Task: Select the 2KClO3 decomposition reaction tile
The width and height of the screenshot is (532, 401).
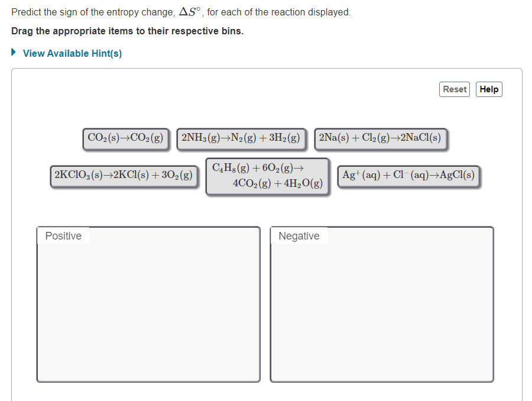Action: tap(124, 175)
